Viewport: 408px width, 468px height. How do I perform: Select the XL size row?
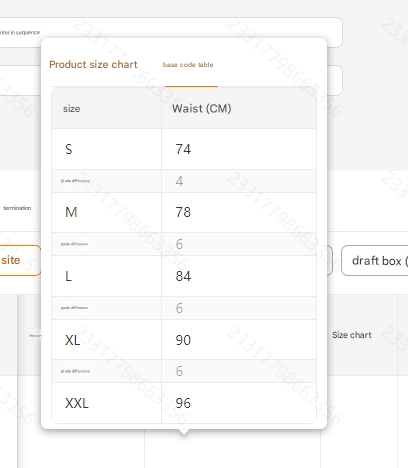click(x=184, y=340)
